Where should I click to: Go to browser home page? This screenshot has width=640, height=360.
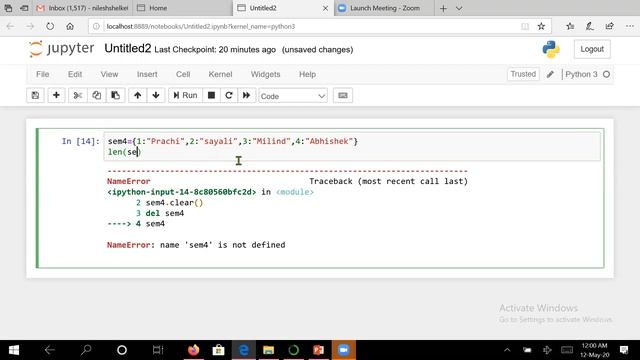70,27
